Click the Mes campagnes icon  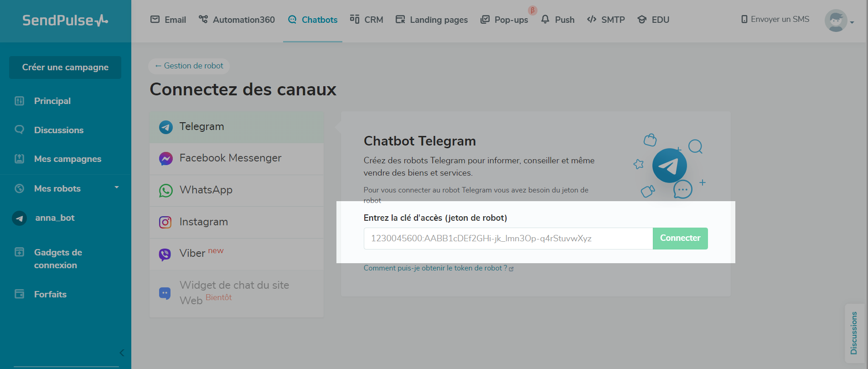tap(19, 159)
